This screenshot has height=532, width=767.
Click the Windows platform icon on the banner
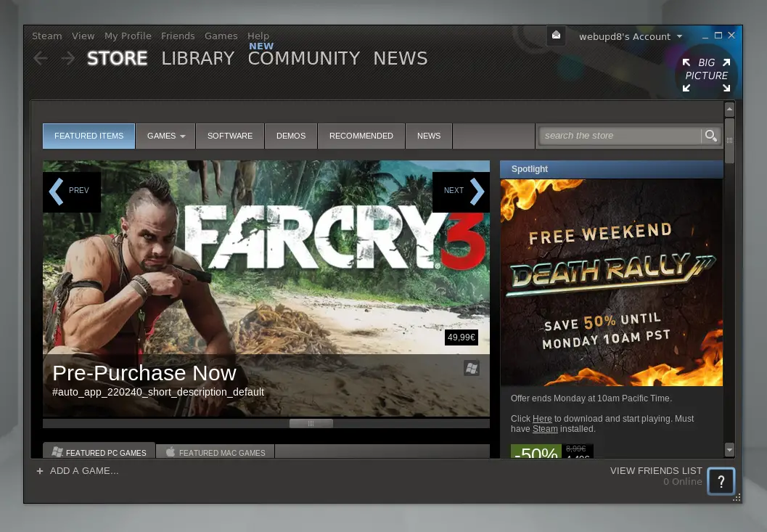tap(472, 368)
